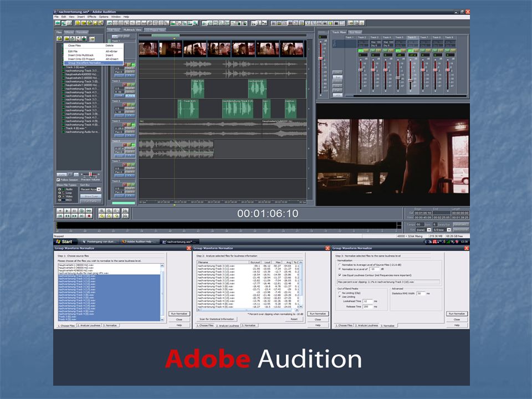
Task: Toggle the MIDI file type filter
Action: pyautogui.click(x=59, y=200)
